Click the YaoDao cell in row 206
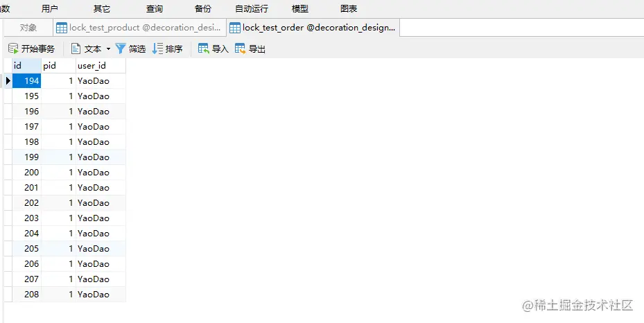 (x=101, y=263)
